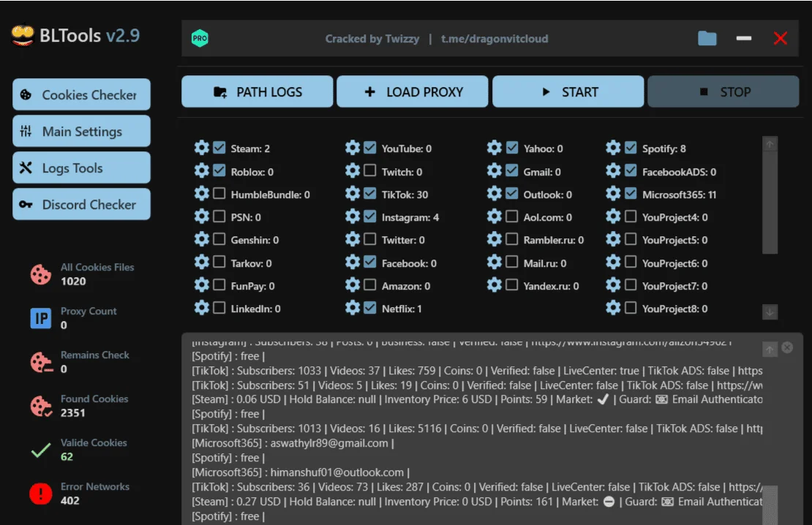Click the PRO badge icon
The image size is (812, 525).
tap(200, 38)
